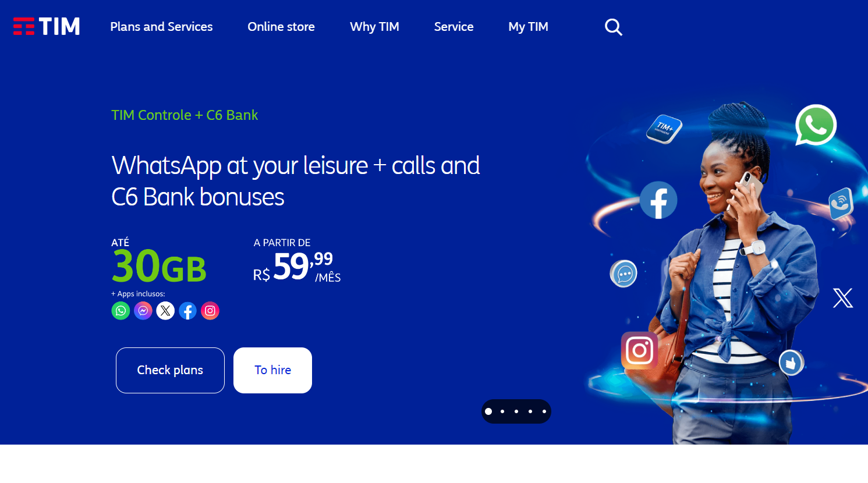Click the Check plans button

(x=170, y=370)
